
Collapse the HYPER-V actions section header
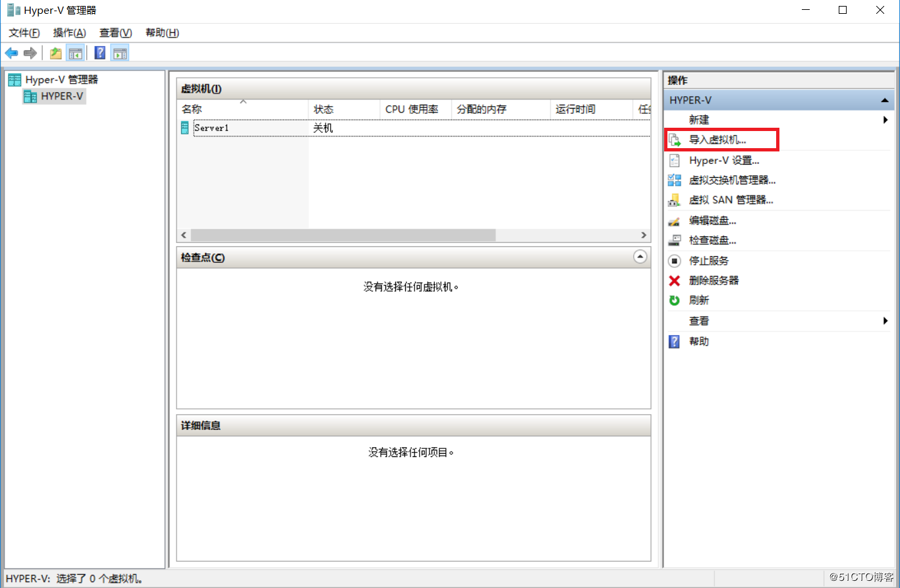(885, 99)
